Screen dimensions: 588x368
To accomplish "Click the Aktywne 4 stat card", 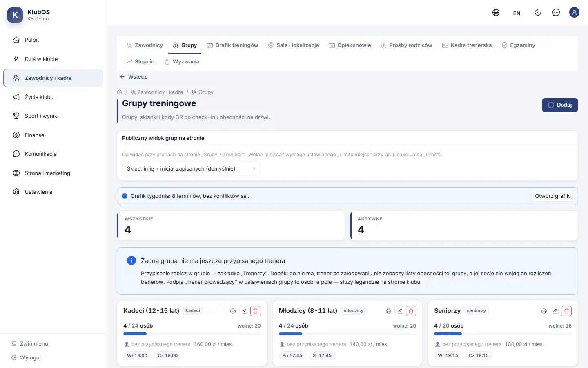I will coord(464,226).
